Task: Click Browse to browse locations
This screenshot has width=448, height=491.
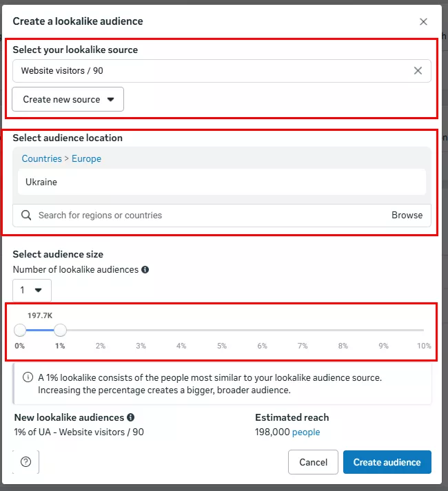Action: click(407, 215)
